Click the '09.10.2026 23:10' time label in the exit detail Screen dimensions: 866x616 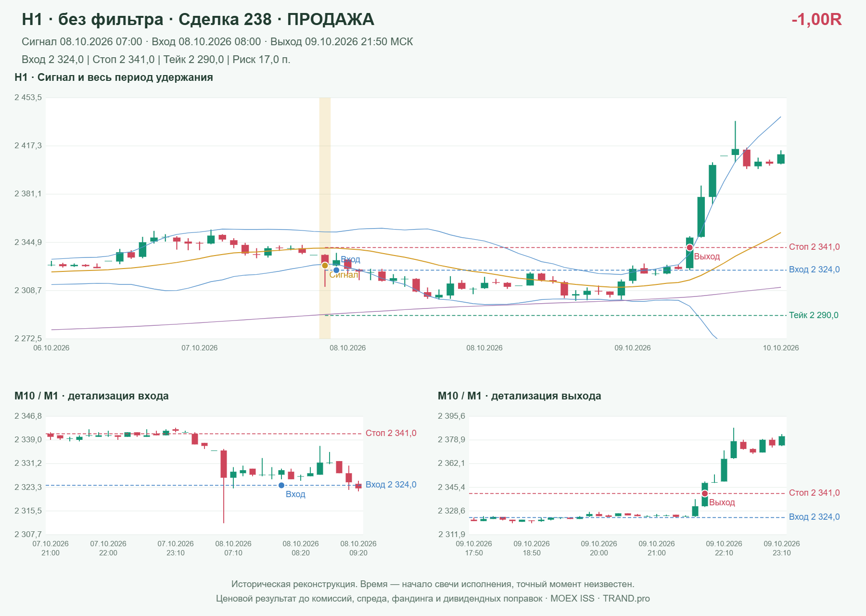782,548
